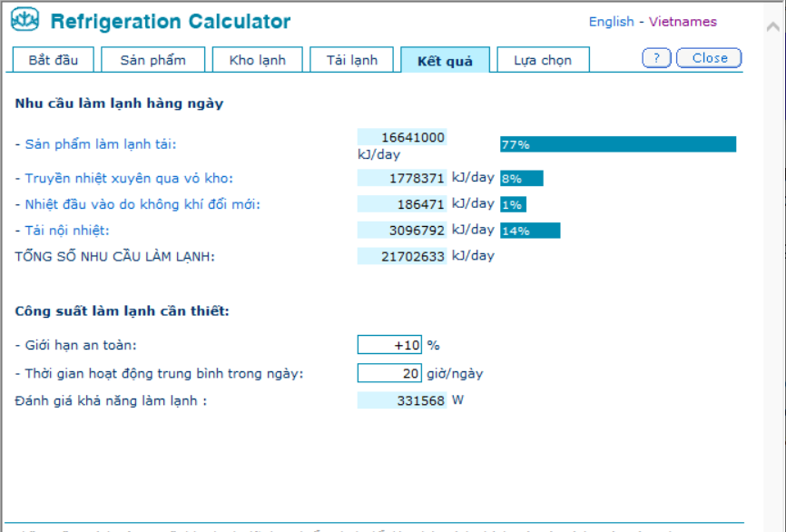
Task: Click the 331568 W cooling capacity value
Action: point(402,400)
